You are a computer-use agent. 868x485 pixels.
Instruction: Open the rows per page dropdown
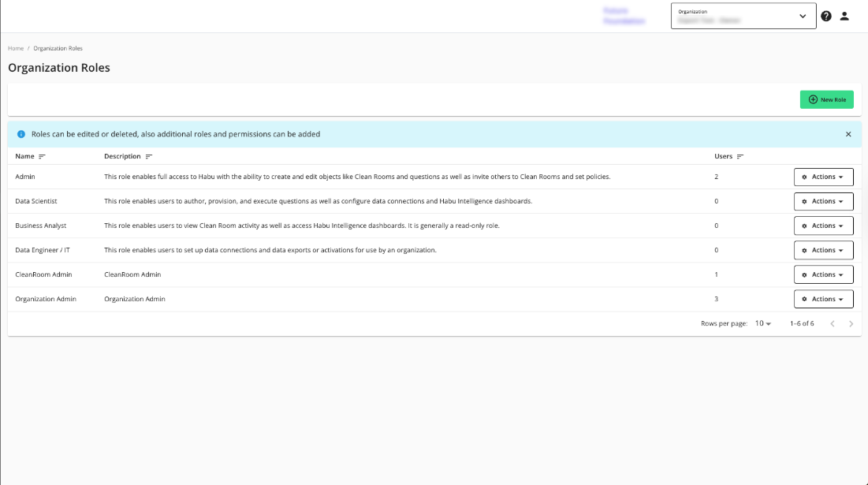point(763,324)
